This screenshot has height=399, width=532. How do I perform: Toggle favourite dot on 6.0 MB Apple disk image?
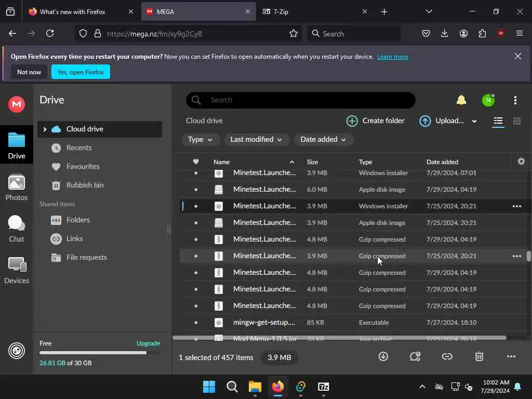pos(196,190)
